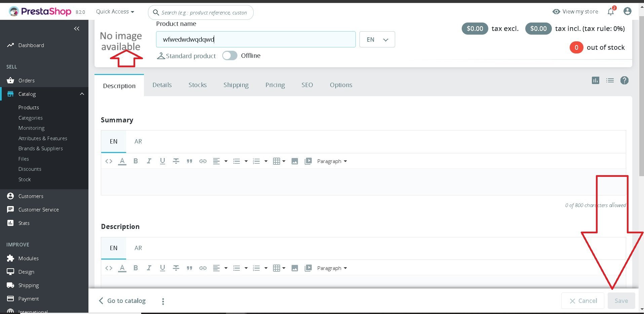Click the No image available thumbnail
This screenshot has height=314, width=644.
click(121, 41)
